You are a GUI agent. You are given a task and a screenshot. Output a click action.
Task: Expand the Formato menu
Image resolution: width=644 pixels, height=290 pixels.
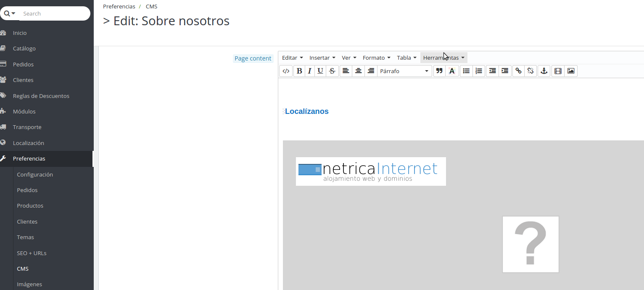376,58
